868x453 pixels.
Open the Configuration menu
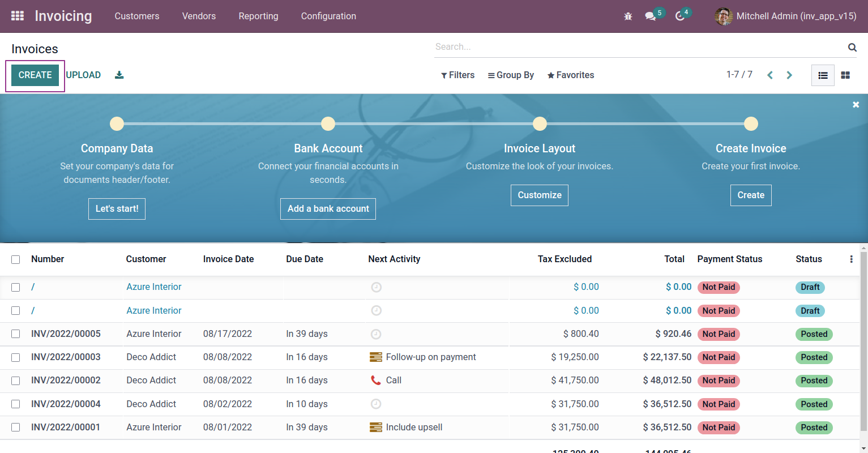[328, 16]
